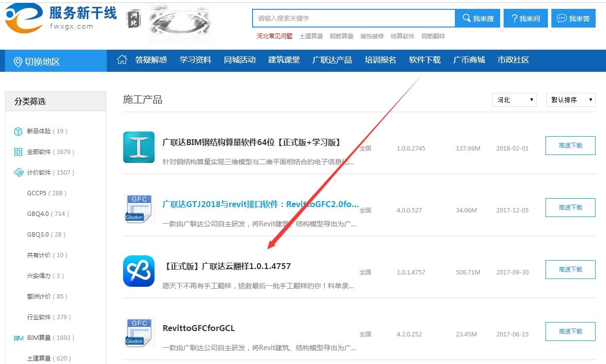This screenshot has width=606, height=364.
Task: Click the search keyword input field
Action: coord(353,18)
